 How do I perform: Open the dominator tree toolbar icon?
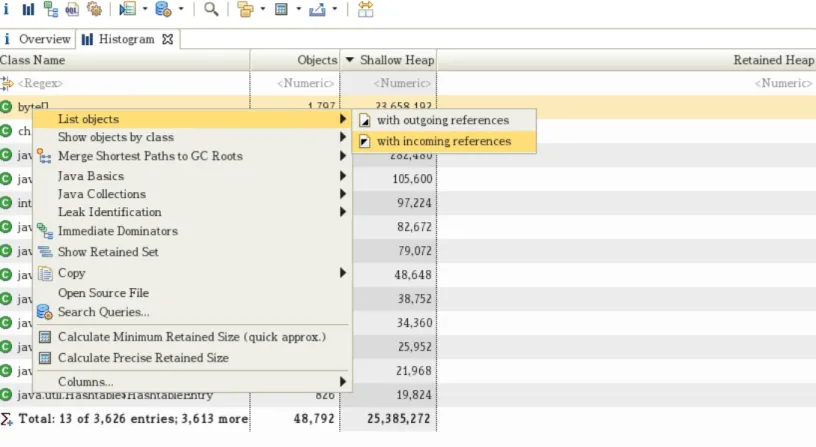tap(50, 9)
